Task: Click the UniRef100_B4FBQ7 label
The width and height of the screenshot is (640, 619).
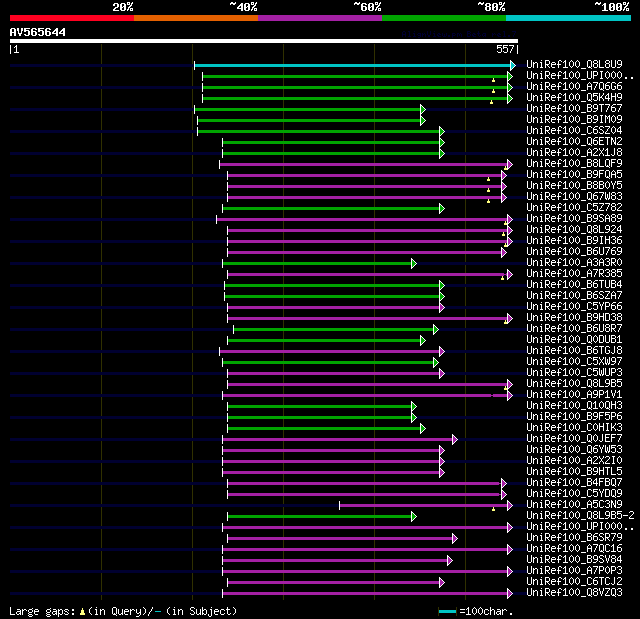Action: tap(574, 483)
